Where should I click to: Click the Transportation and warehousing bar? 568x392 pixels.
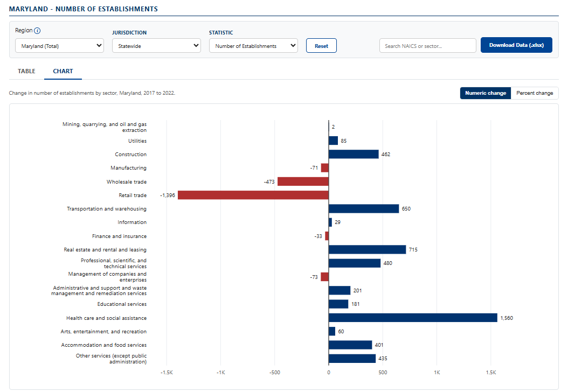pos(364,208)
